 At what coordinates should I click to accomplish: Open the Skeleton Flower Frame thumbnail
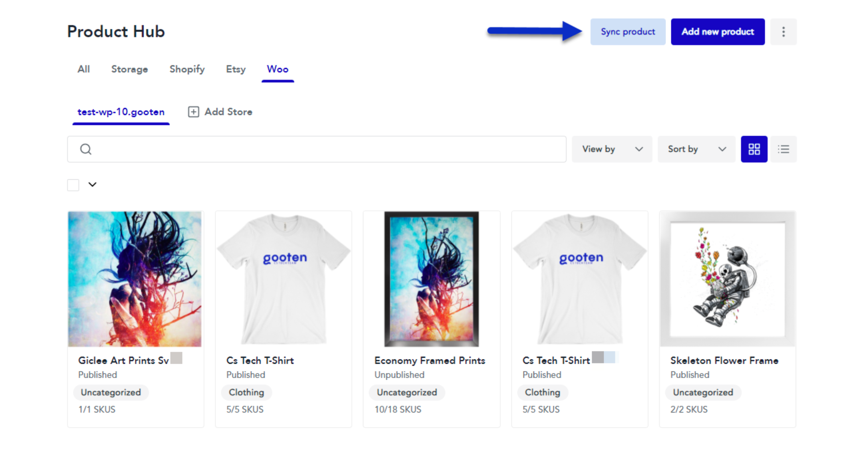tap(727, 279)
